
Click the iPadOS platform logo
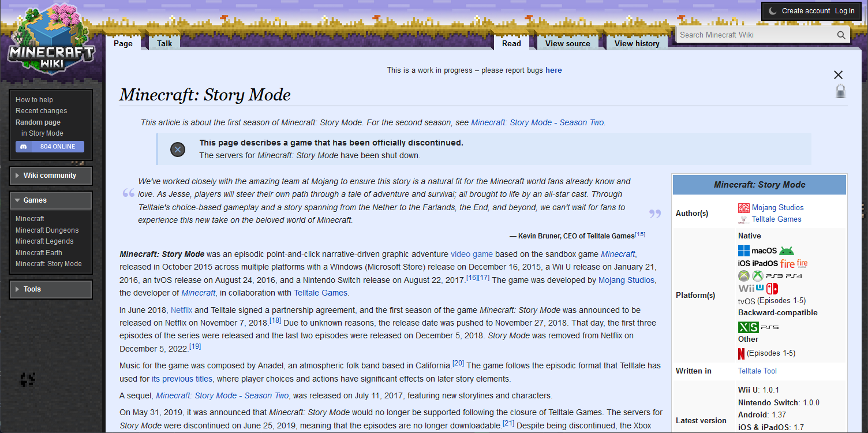click(x=765, y=263)
